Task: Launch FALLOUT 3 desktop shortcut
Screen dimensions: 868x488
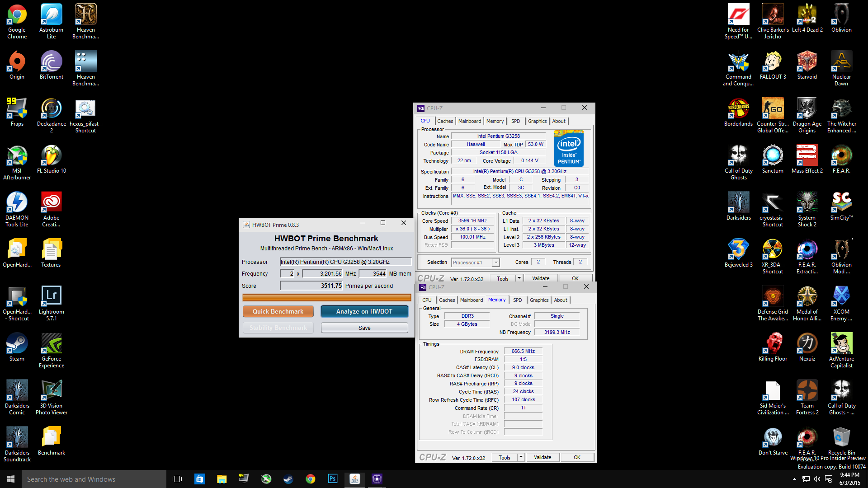Action: 773,65
